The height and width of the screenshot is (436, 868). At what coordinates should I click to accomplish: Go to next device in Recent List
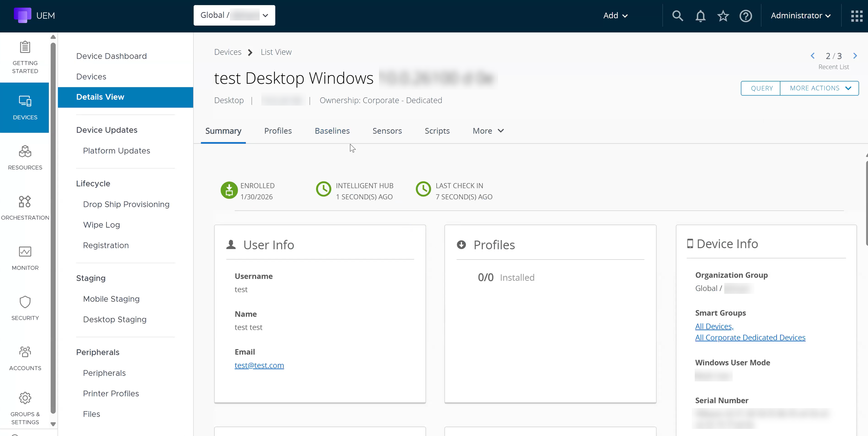point(855,56)
